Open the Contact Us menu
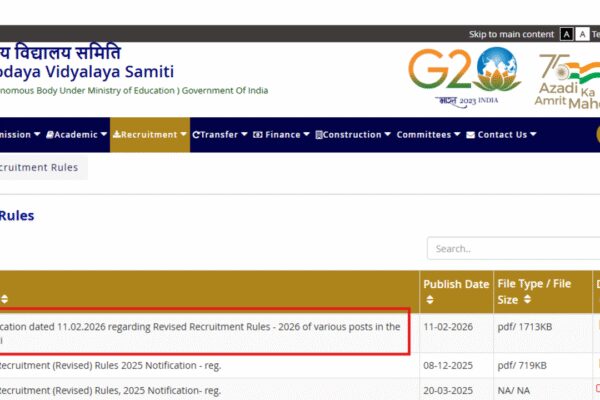Viewport: 600px width, 400px height. coord(501,135)
